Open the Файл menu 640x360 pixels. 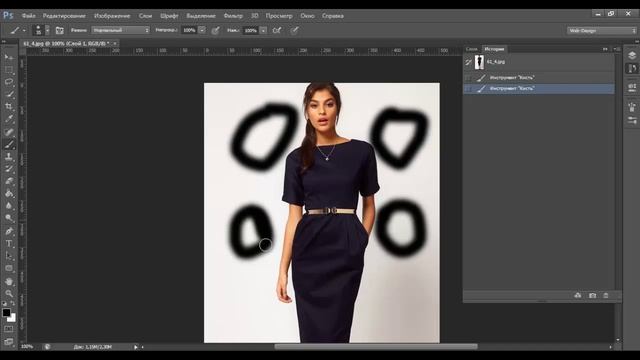click(29, 16)
